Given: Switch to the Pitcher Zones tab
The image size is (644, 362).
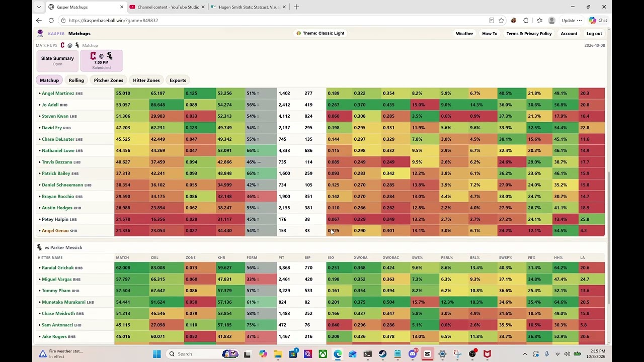Looking at the screenshot, I should tap(108, 80).
